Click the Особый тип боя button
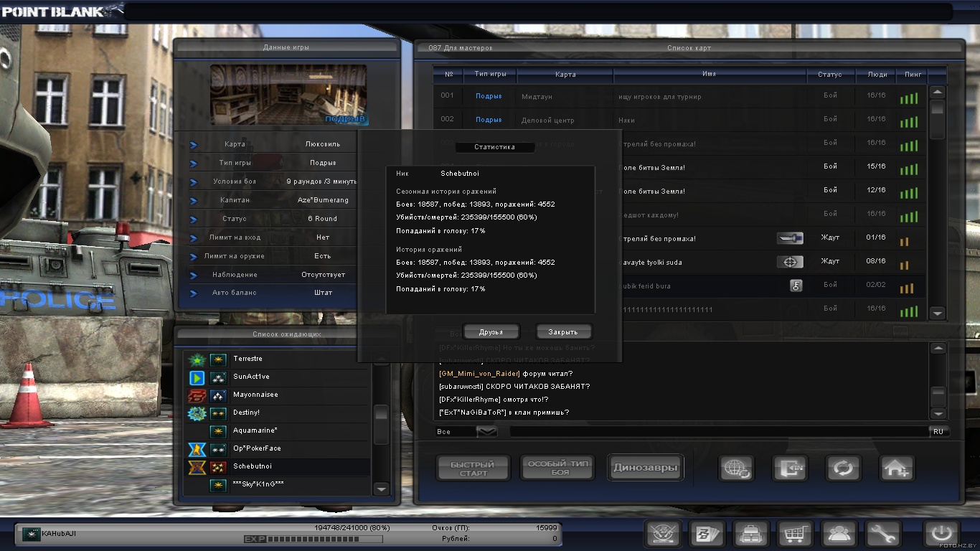The height and width of the screenshot is (551, 980). click(x=559, y=468)
